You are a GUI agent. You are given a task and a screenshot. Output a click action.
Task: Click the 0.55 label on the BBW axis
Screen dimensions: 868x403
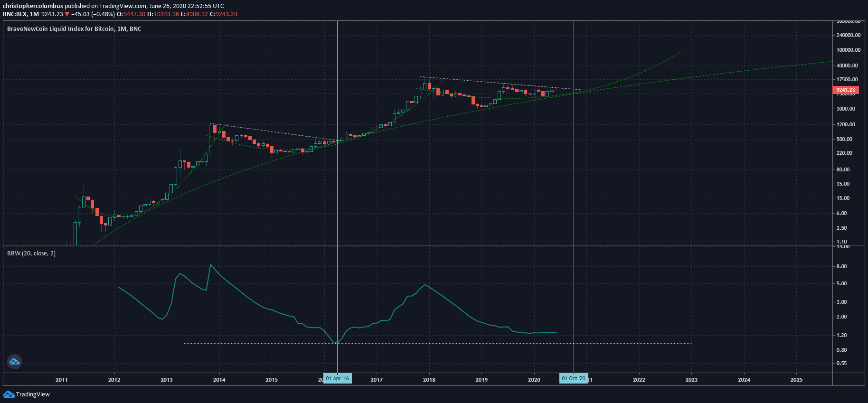(x=842, y=363)
